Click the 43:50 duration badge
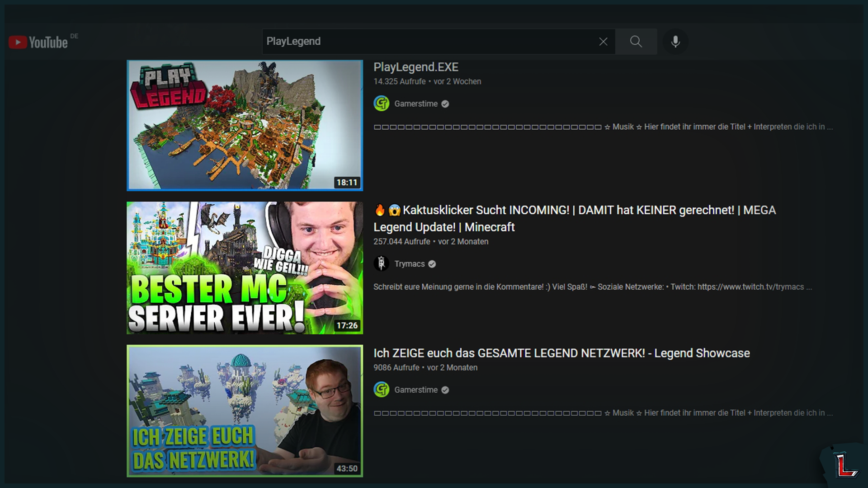 tap(347, 469)
